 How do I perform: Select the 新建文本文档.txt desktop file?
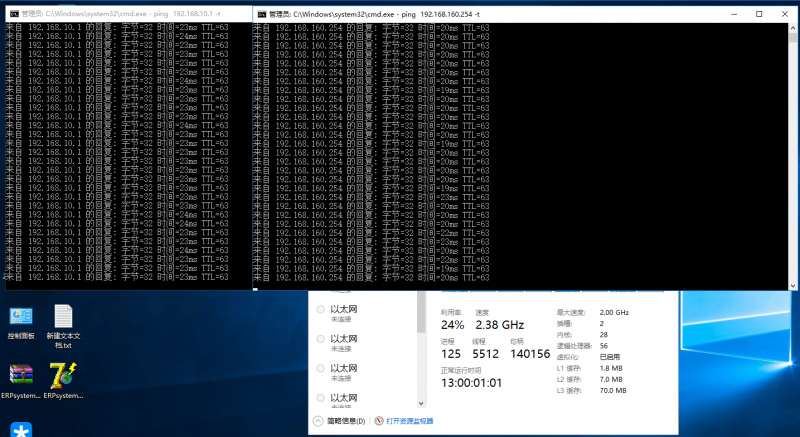[x=63, y=326]
